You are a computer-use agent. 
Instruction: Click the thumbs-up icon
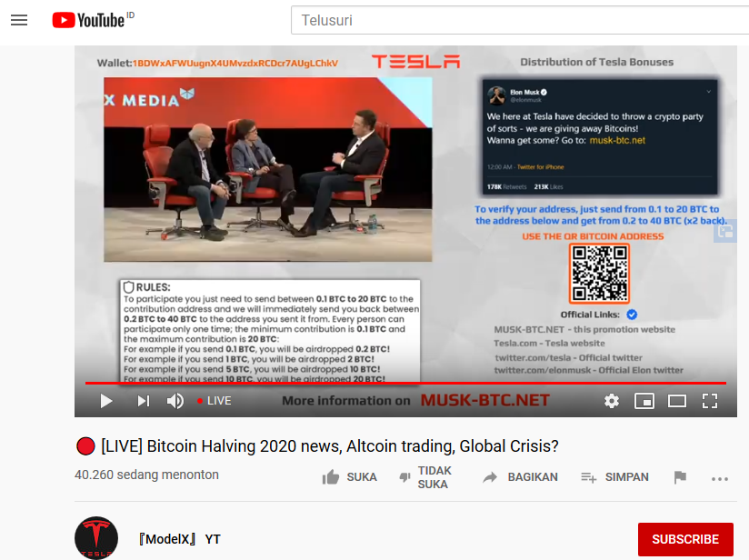[x=331, y=477]
